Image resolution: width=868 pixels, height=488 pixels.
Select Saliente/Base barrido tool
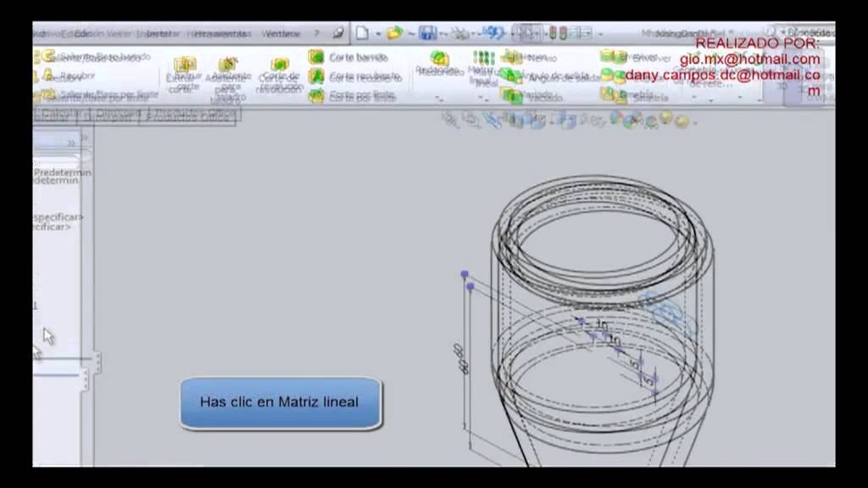(92, 57)
